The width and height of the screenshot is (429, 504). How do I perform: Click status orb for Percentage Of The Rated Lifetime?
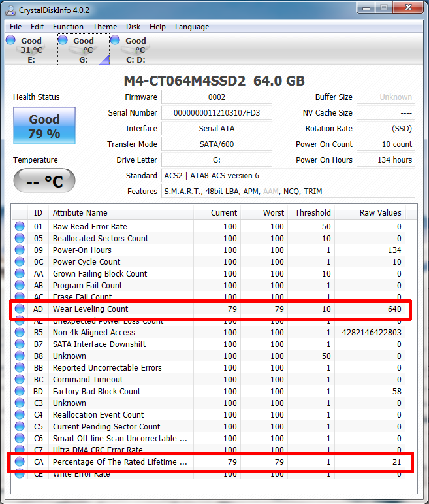pyautogui.click(x=20, y=462)
